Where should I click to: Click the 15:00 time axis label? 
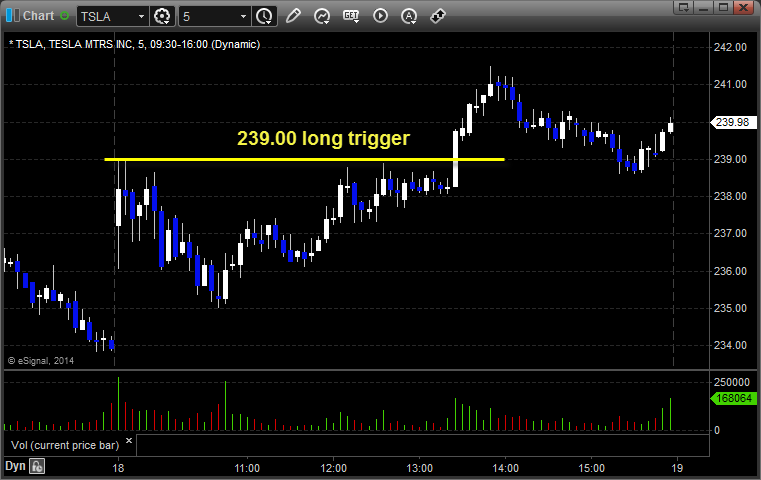coord(591,468)
